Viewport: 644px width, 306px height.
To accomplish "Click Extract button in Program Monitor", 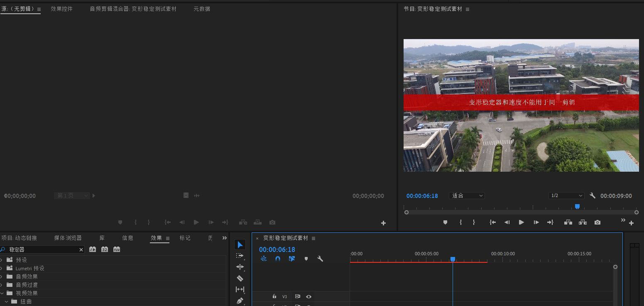I will (x=583, y=222).
